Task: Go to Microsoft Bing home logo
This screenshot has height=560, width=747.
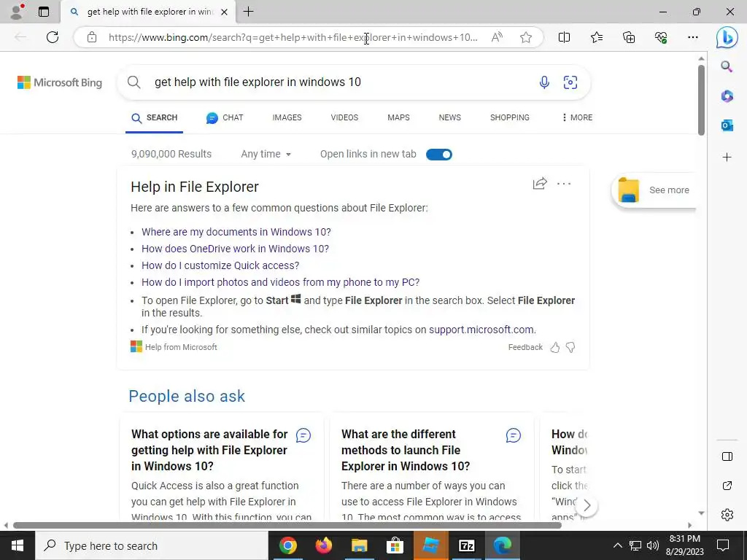Action: pyautogui.click(x=60, y=82)
